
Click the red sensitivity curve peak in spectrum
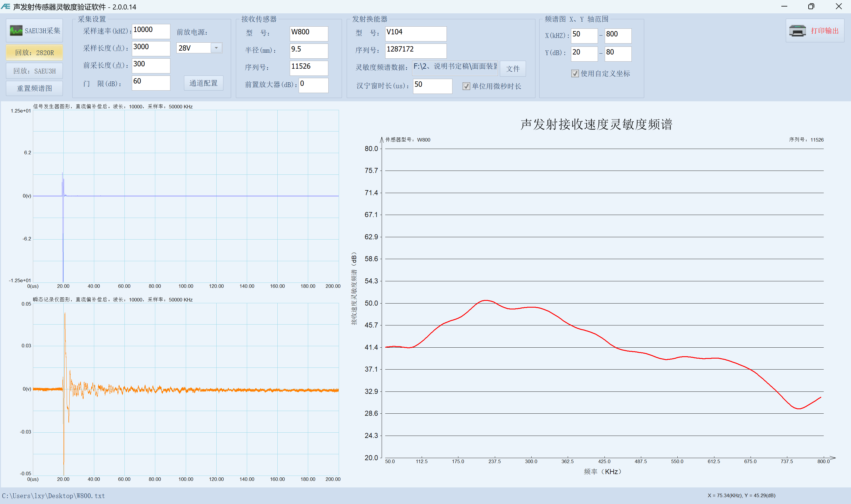(x=486, y=300)
